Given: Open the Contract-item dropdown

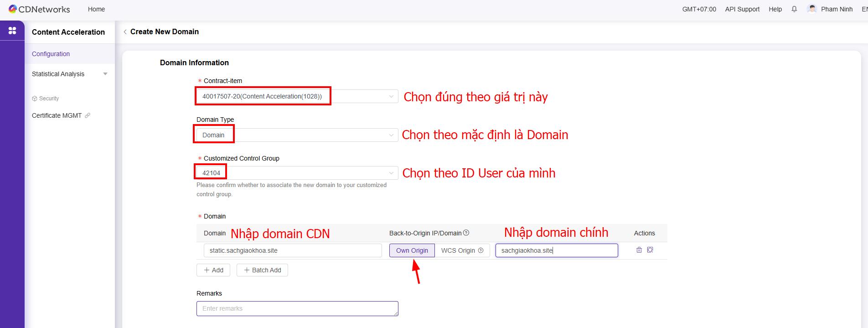Looking at the screenshot, I should coord(297,96).
